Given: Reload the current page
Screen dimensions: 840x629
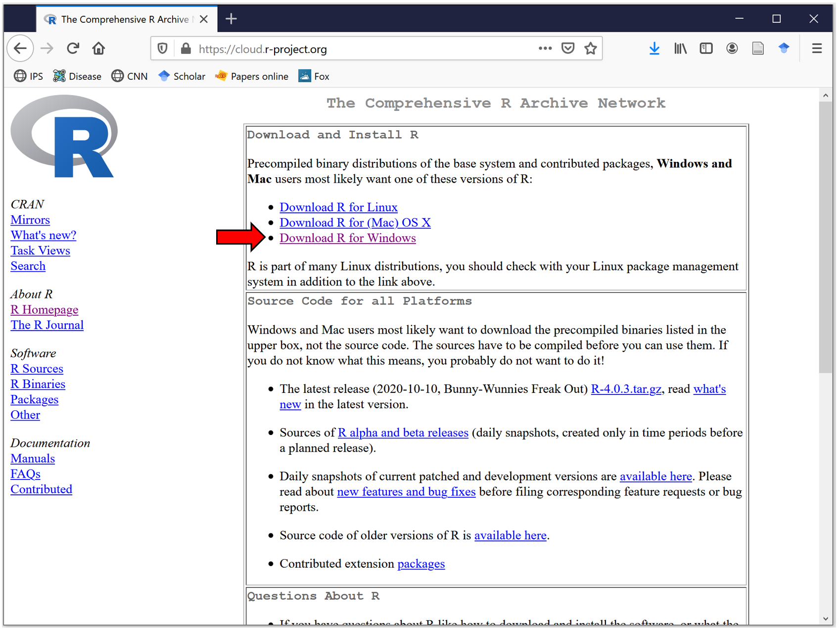Looking at the screenshot, I should coord(73,48).
